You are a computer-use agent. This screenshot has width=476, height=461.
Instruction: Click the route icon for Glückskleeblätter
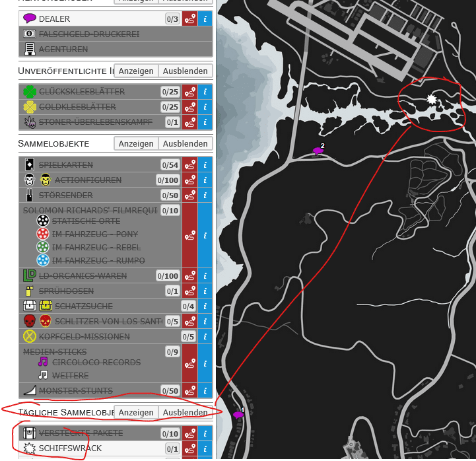click(189, 92)
